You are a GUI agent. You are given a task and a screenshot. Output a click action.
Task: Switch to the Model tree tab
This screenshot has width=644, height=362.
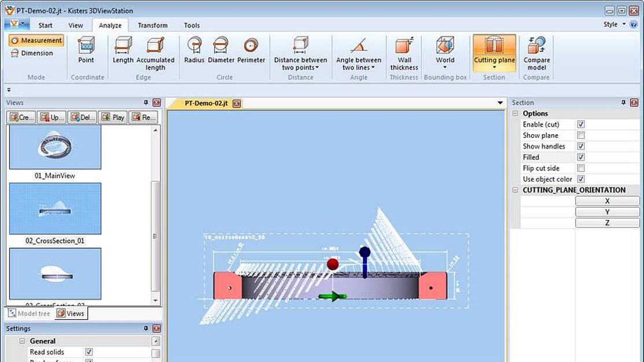tap(29, 313)
